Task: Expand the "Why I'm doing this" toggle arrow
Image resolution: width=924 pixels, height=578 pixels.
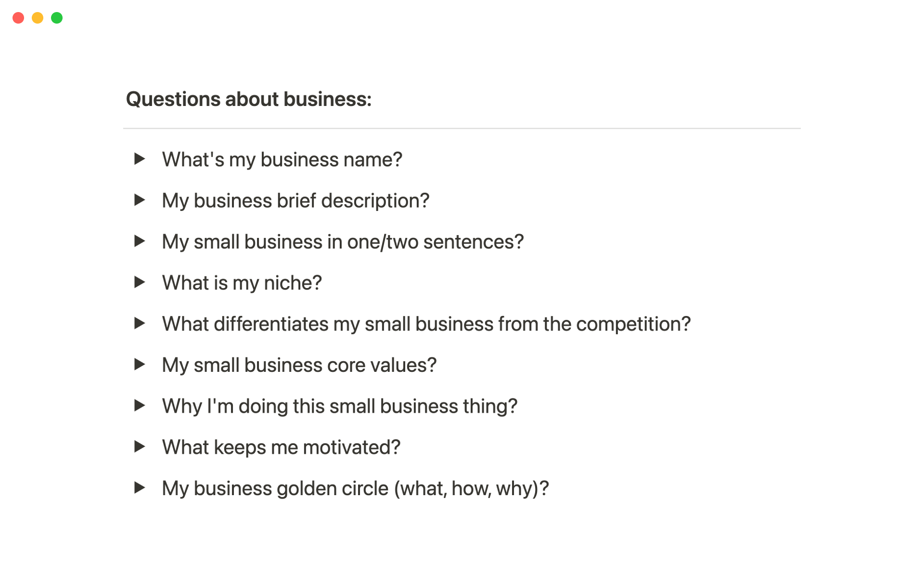Action: (x=140, y=406)
